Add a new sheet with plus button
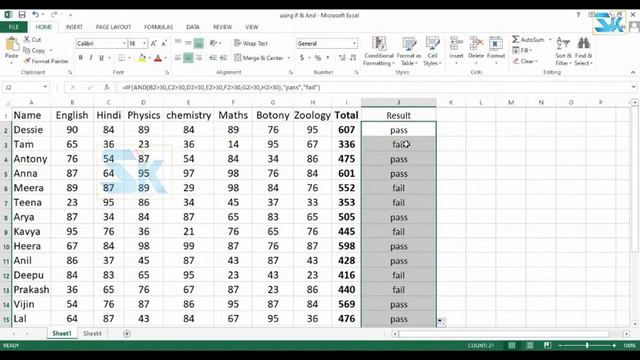Screen dimensions: 640x360 (x=127, y=333)
